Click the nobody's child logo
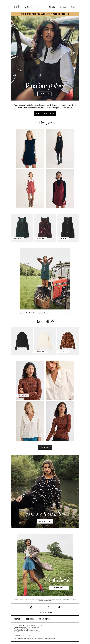 26,7
